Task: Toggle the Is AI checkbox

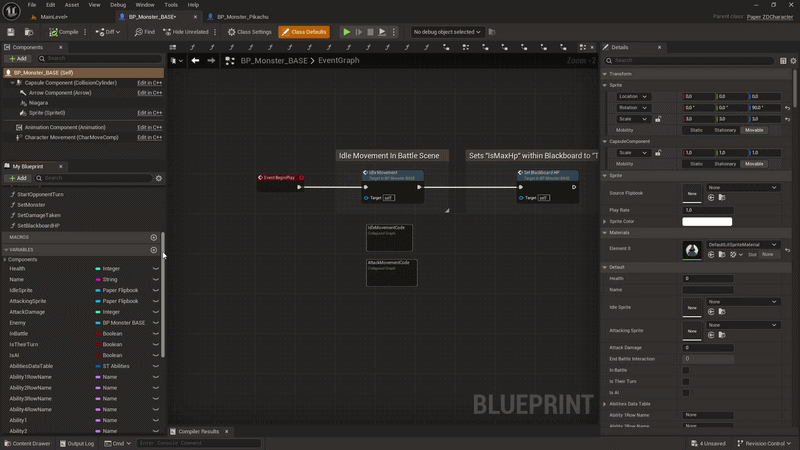Action: pos(686,392)
